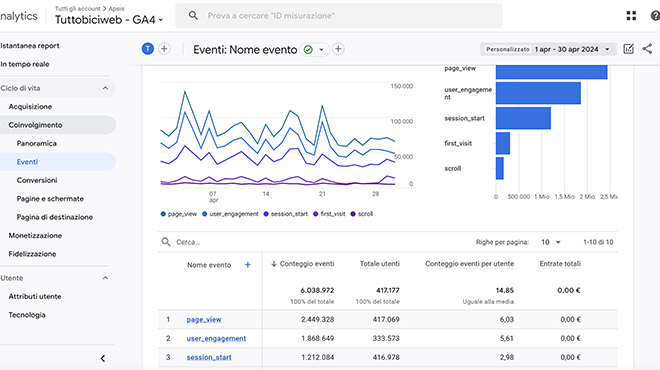
Task: Toggle the session_start series in legend
Action: (x=285, y=214)
